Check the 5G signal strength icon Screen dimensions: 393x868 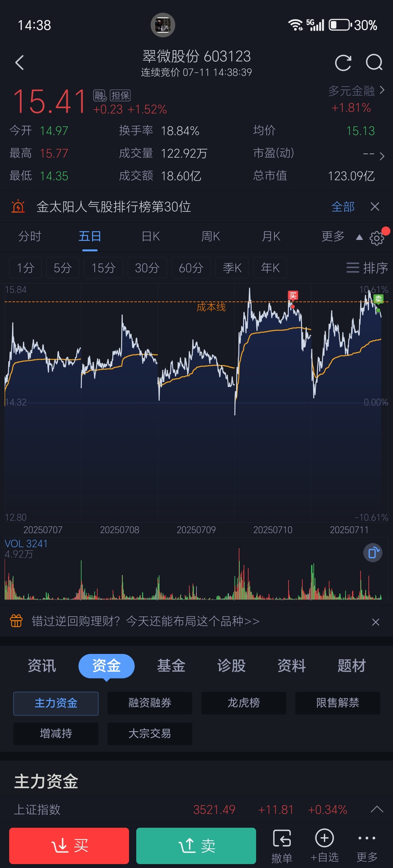coord(315,25)
